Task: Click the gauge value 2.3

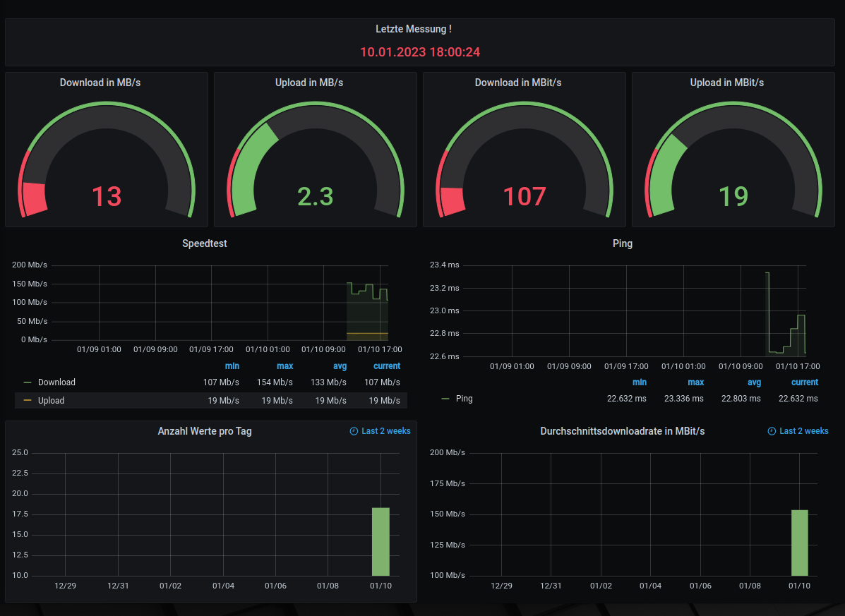Action: (x=316, y=197)
